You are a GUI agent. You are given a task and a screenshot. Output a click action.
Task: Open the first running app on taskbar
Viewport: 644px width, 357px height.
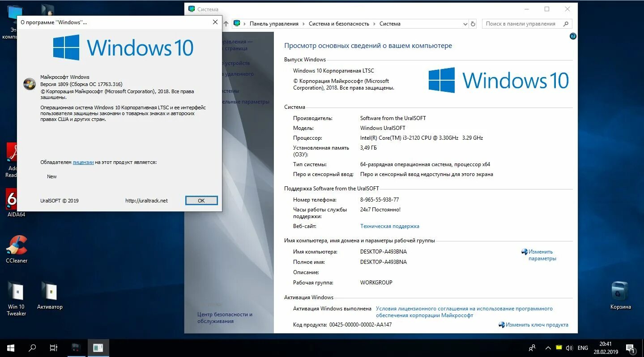(x=76, y=348)
